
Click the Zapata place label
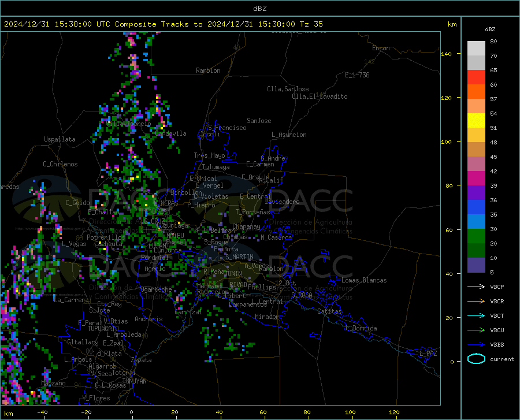click(142, 360)
